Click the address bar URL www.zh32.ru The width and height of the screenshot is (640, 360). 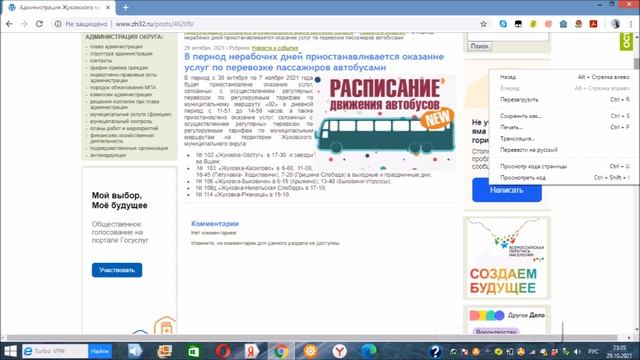(155, 24)
